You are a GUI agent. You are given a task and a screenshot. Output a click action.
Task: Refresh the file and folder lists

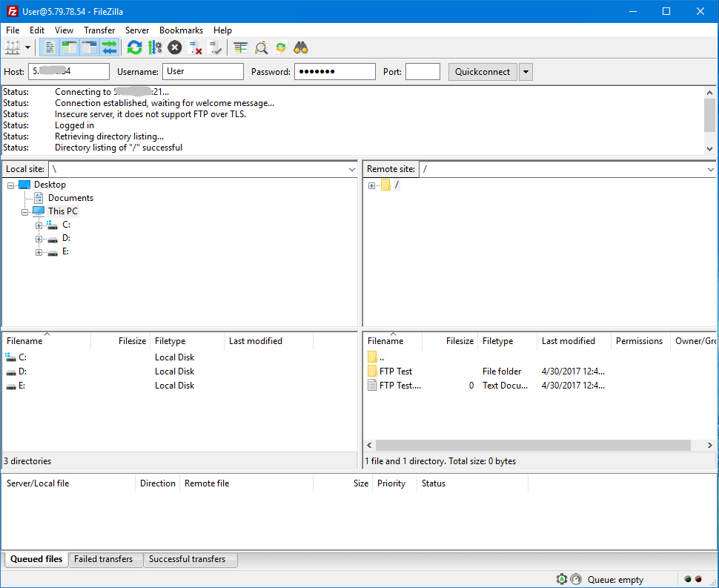pyautogui.click(x=134, y=47)
